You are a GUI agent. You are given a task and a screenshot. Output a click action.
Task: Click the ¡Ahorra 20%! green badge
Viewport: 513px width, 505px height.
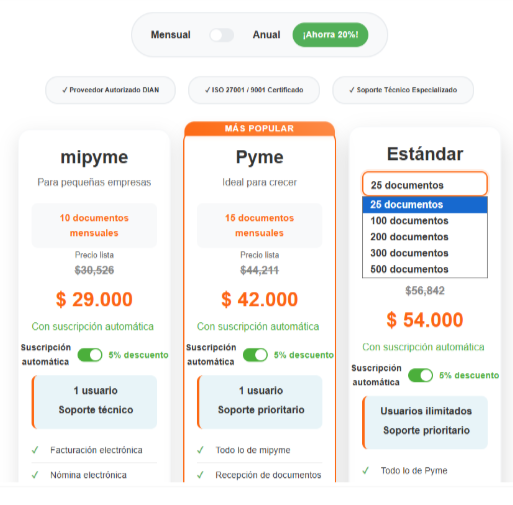330,35
